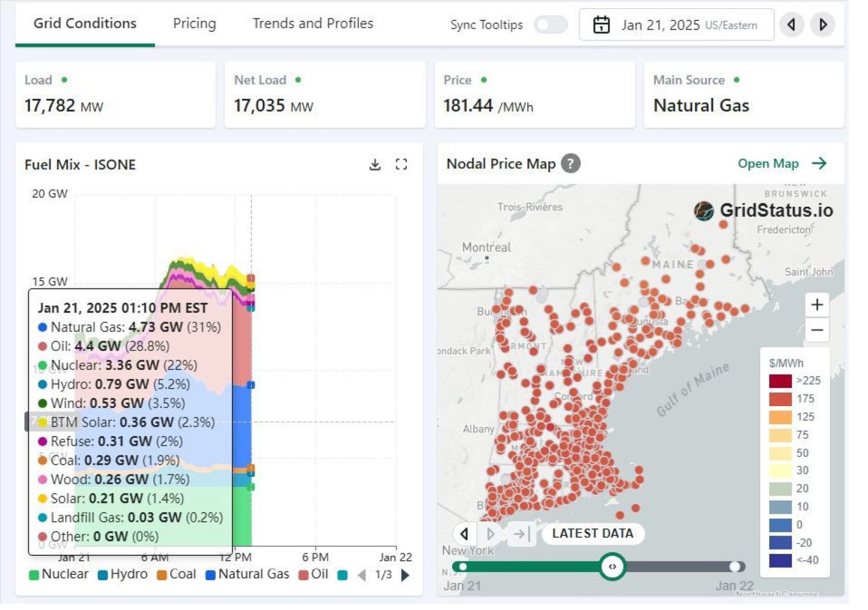Hide Natural Gas series in legend
The image size is (868, 610).
[248, 574]
